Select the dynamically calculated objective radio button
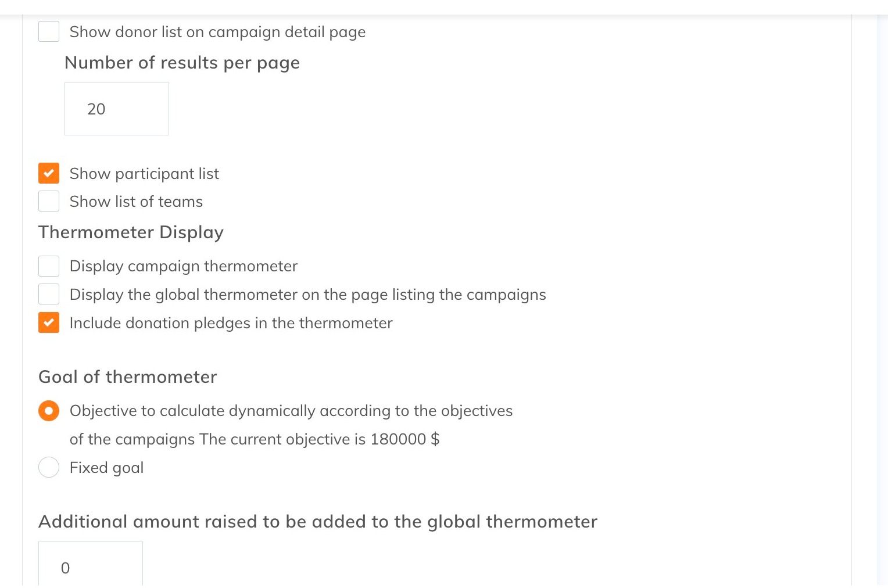 pos(49,411)
